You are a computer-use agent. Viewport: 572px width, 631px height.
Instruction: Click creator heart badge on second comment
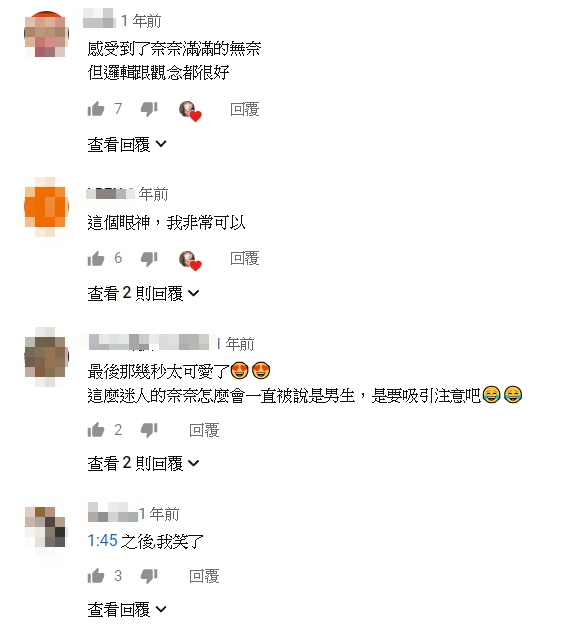tap(190, 261)
